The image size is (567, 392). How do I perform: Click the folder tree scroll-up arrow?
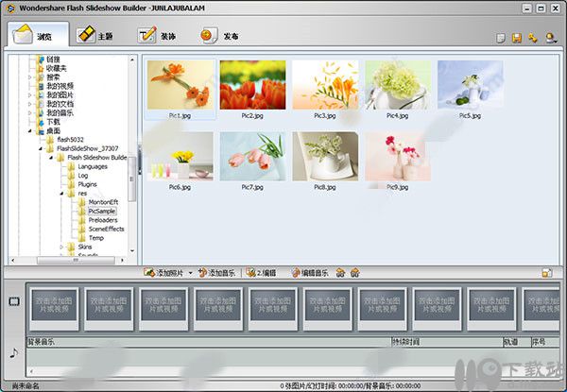pos(132,60)
